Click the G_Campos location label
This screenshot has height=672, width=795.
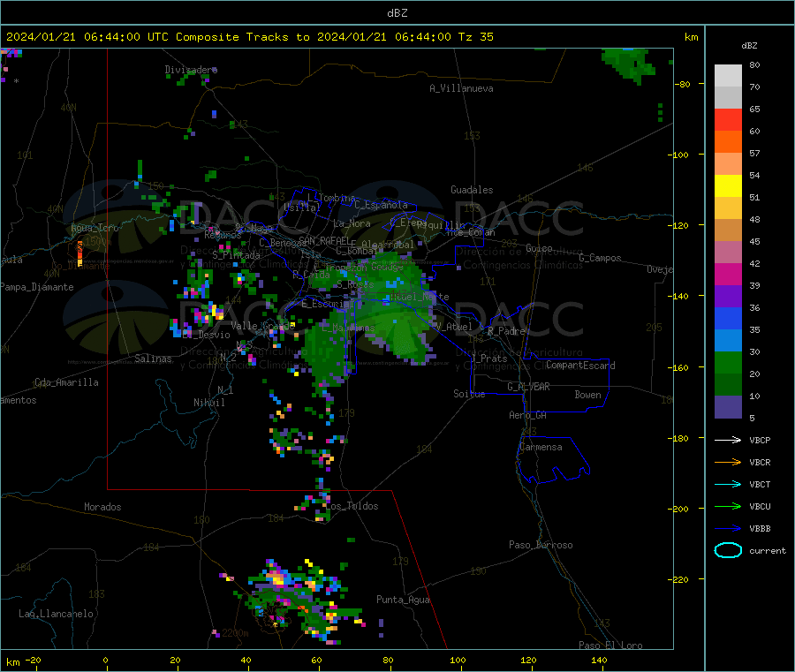click(600, 258)
